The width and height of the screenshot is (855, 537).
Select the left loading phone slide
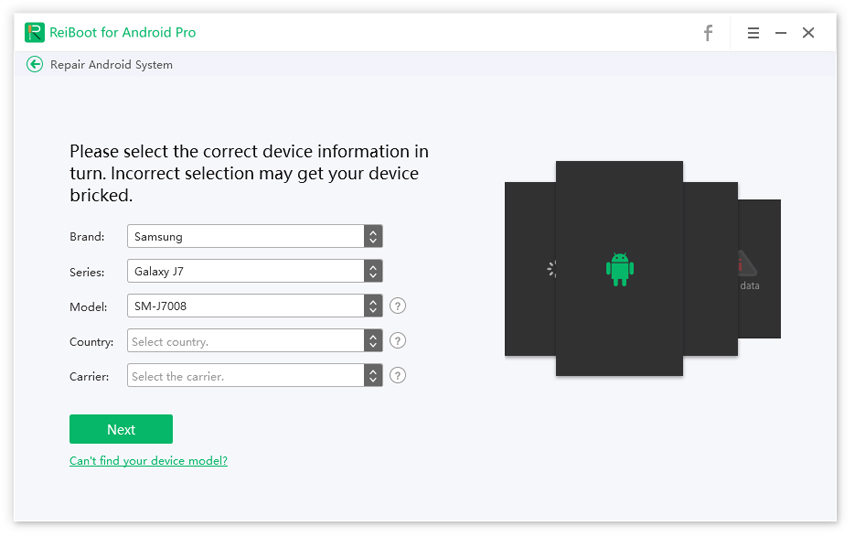point(530,269)
